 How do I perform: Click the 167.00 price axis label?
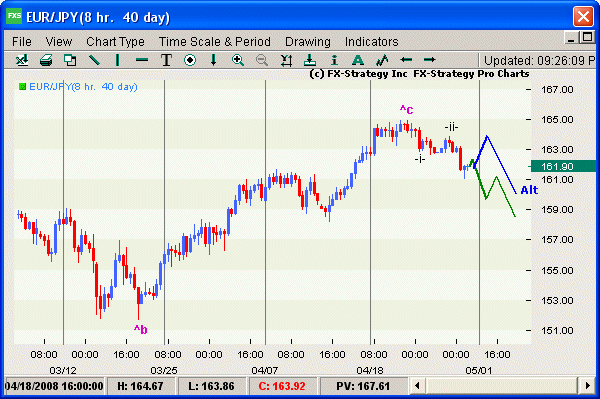click(x=557, y=90)
